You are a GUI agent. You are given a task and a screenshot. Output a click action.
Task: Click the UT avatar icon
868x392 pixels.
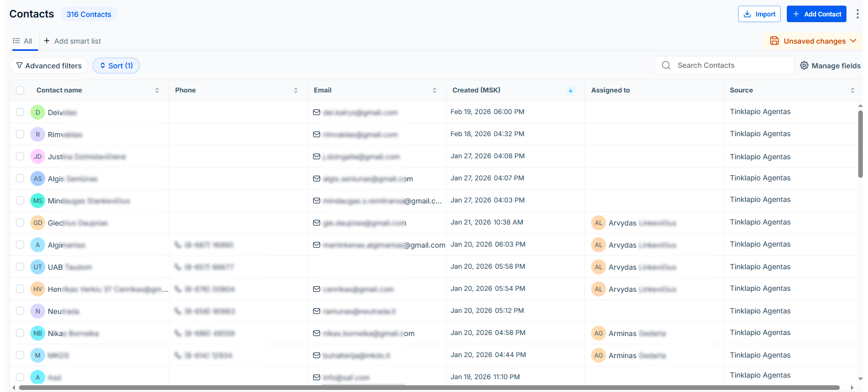coord(37,267)
